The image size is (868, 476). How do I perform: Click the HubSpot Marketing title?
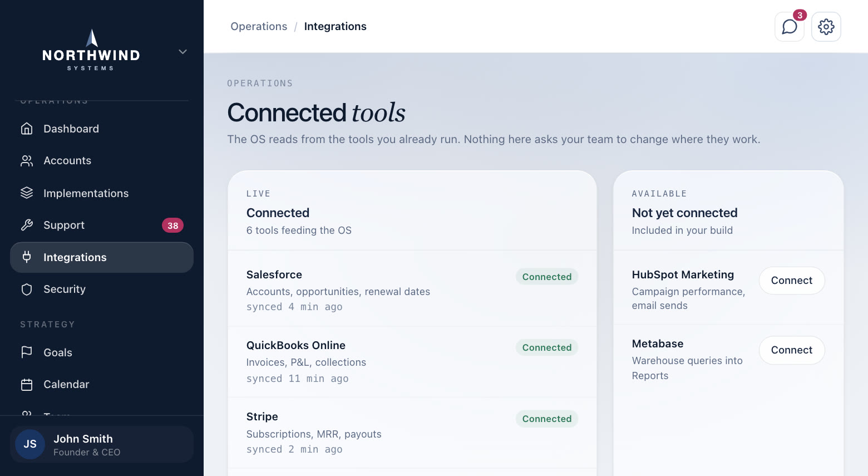683,274
